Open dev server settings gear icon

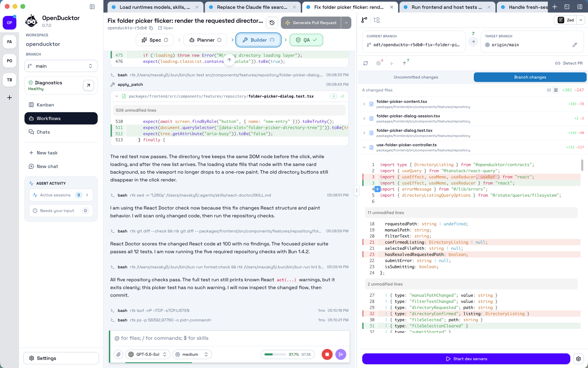coord(578,359)
